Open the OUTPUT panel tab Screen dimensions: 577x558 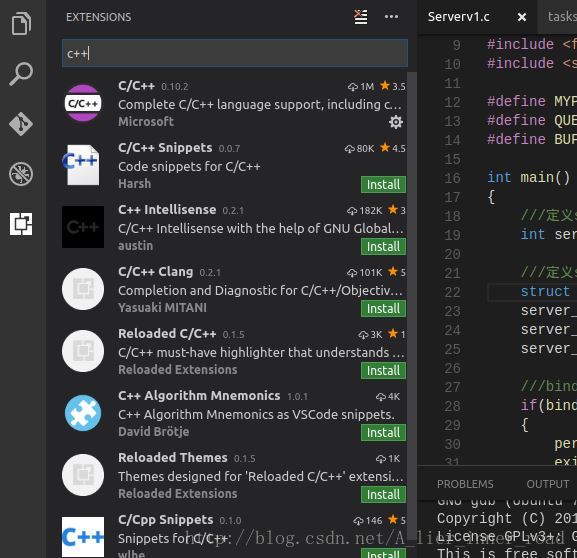pos(548,484)
